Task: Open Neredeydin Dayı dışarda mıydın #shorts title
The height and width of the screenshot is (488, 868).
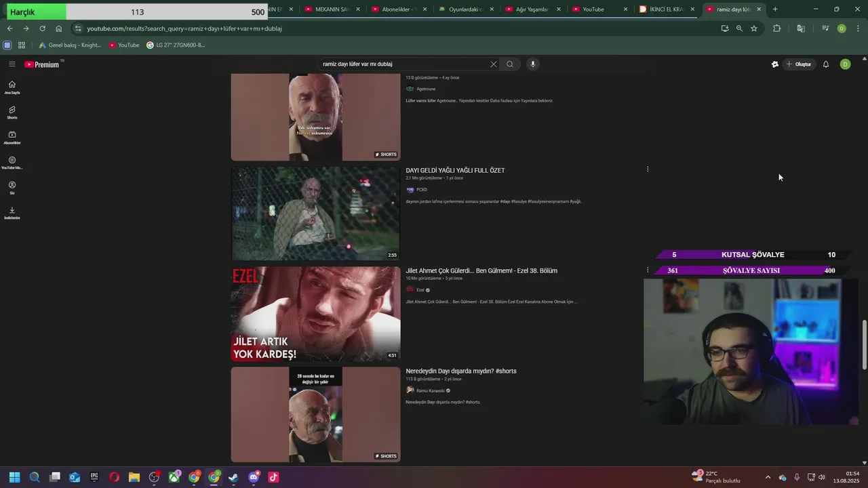Action: [461, 371]
